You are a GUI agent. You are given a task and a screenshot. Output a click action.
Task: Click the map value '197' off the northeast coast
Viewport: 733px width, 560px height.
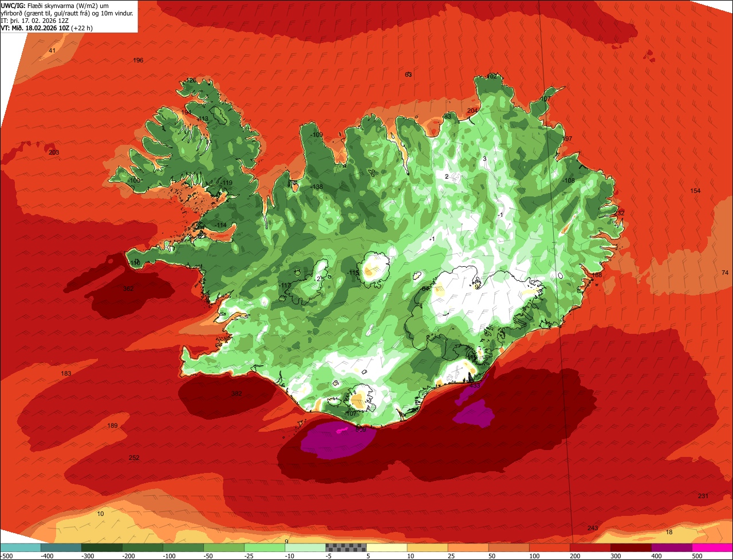pyautogui.click(x=568, y=139)
